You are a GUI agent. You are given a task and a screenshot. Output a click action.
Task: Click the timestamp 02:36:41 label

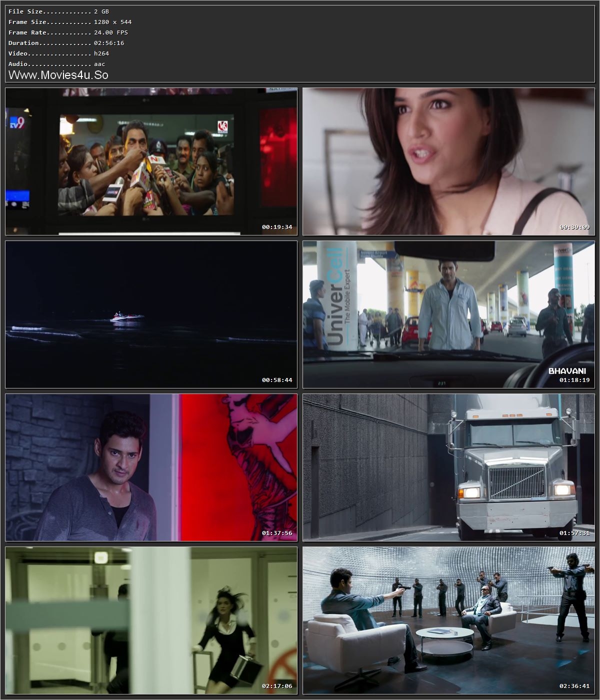pyautogui.click(x=575, y=686)
